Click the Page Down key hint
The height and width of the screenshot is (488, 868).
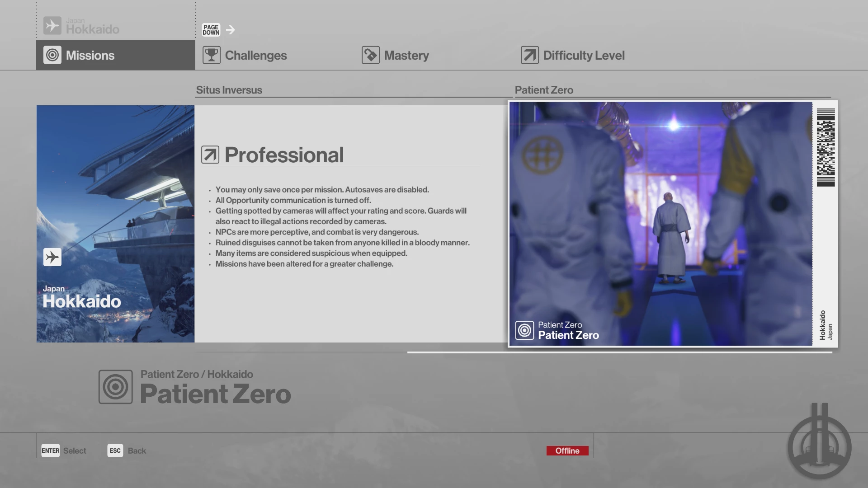pos(211,30)
